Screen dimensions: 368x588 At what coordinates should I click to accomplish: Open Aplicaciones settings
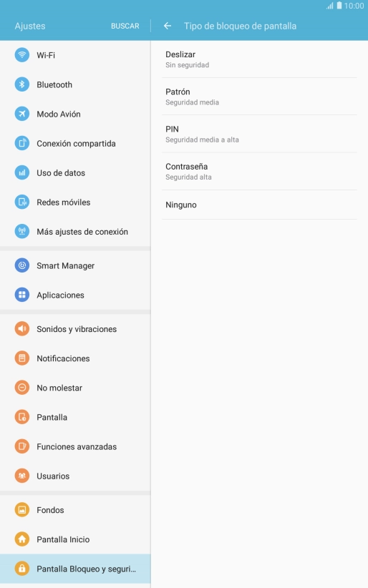75,295
